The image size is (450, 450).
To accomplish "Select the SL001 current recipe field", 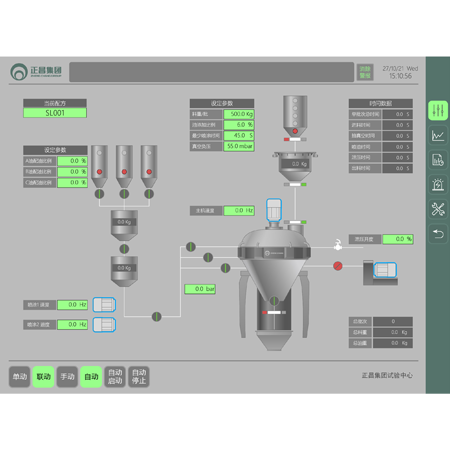I will [55, 113].
